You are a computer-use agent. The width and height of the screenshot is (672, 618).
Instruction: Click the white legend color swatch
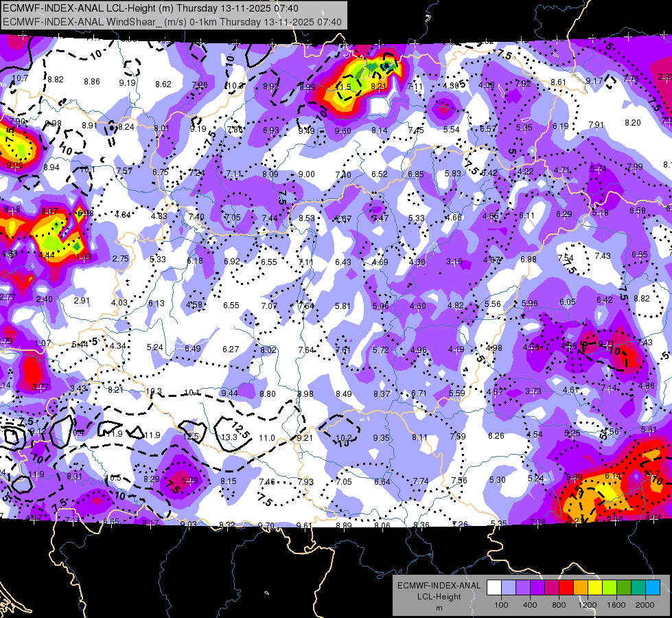(x=494, y=588)
